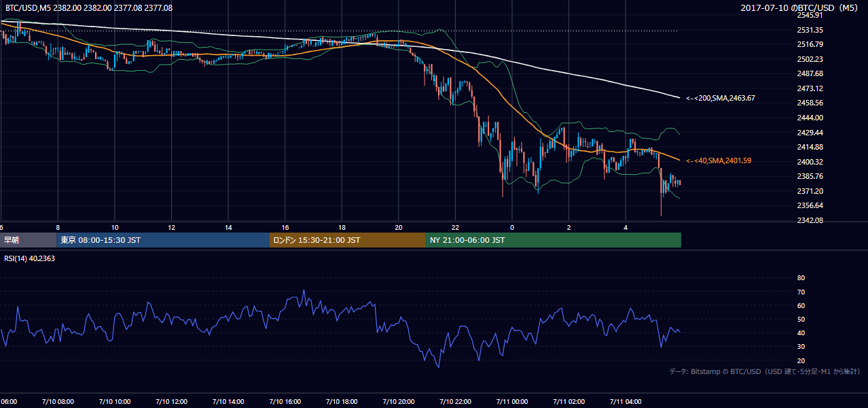Screen dimensions: 868x408
Task: Click hour label 10 on price chart axis
Action: coord(115,227)
